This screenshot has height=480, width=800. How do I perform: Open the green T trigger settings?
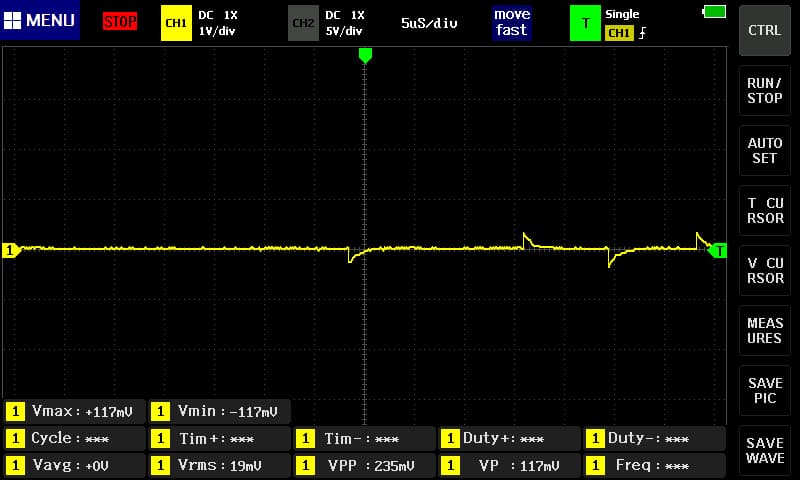click(x=585, y=22)
